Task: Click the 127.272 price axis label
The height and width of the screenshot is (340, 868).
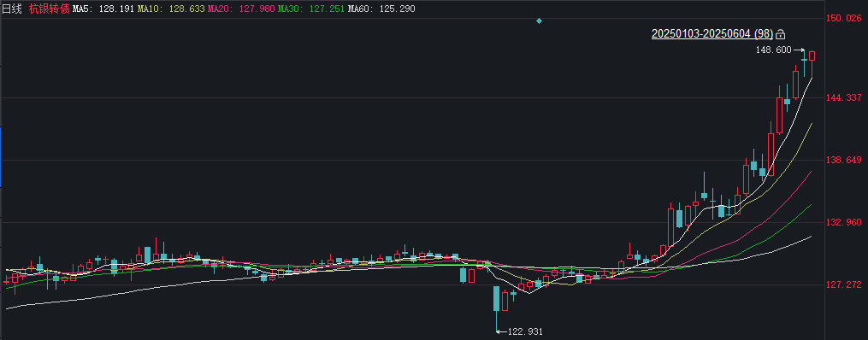Action: 844,285
